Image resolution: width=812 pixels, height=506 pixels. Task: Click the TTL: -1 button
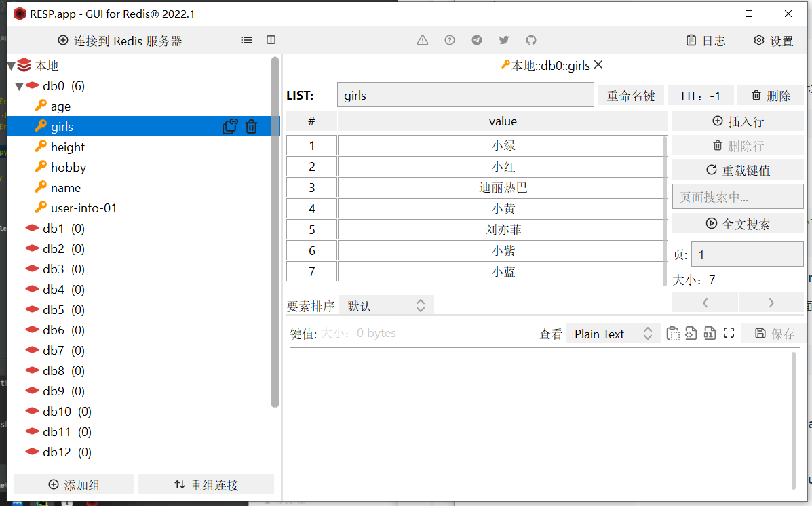point(700,96)
